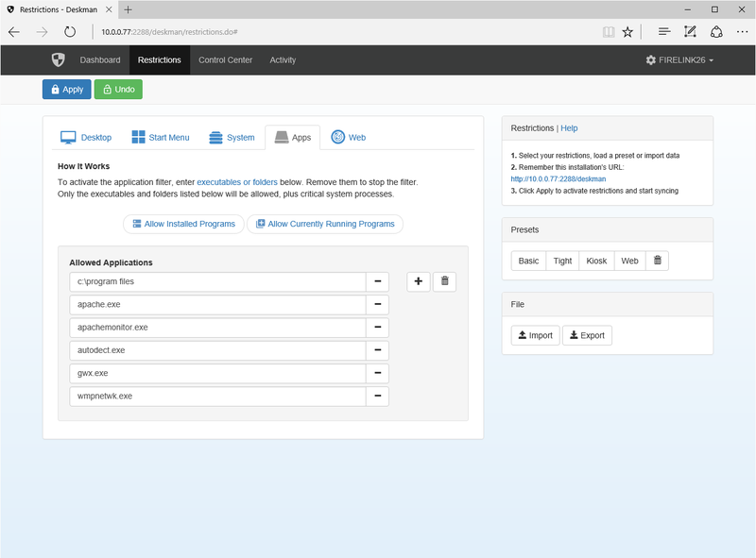Remove the apache.exe entry
This screenshot has height=558, width=756.
(x=377, y=305)
